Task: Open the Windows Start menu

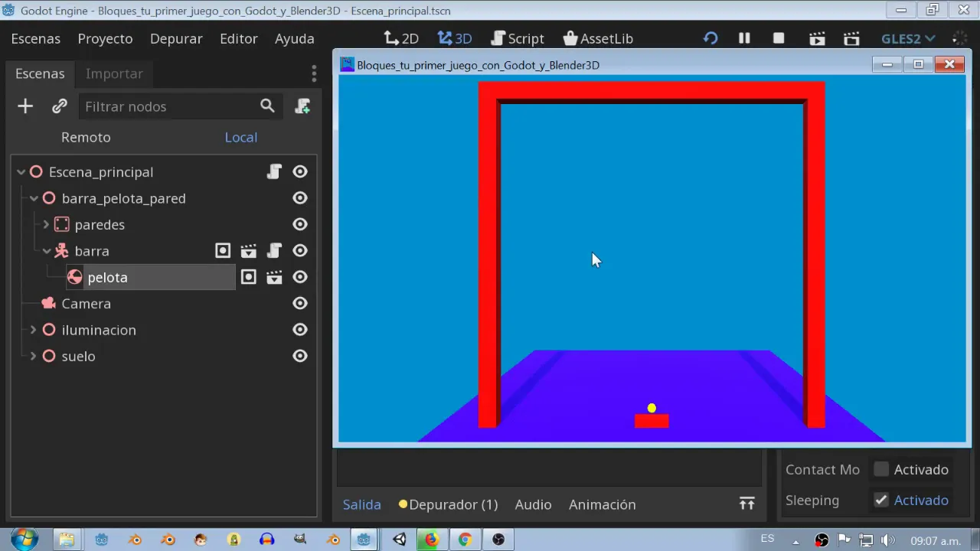Action: (x=24, y=539)
